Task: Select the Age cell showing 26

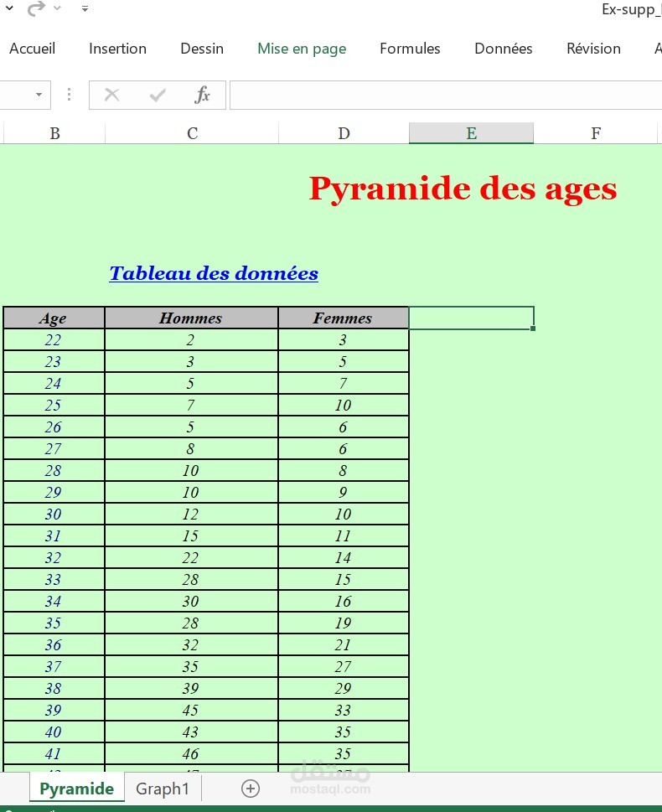Action: pyautogui.click(x=54, y=427)
